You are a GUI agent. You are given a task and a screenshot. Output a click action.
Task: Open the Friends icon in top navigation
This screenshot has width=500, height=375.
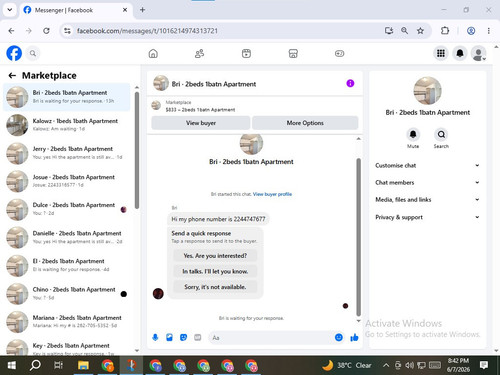(199, 53)
